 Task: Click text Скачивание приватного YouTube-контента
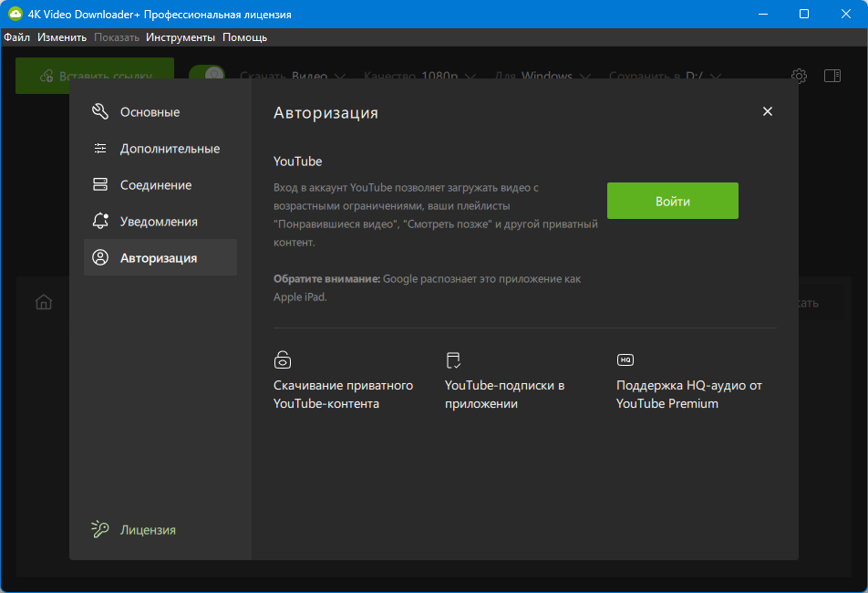[343, 394]
